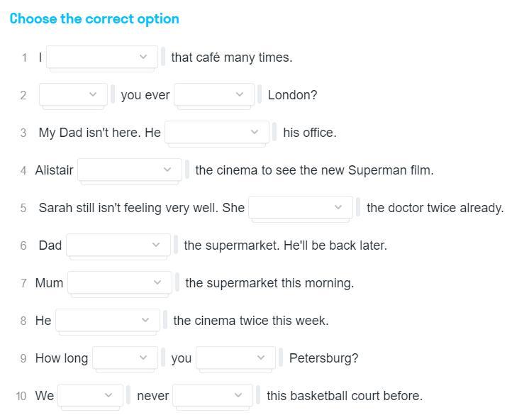Expand the dropdown after 'Alistair'
This screenshot has height=420, width=507.
(x=130, y=170)
